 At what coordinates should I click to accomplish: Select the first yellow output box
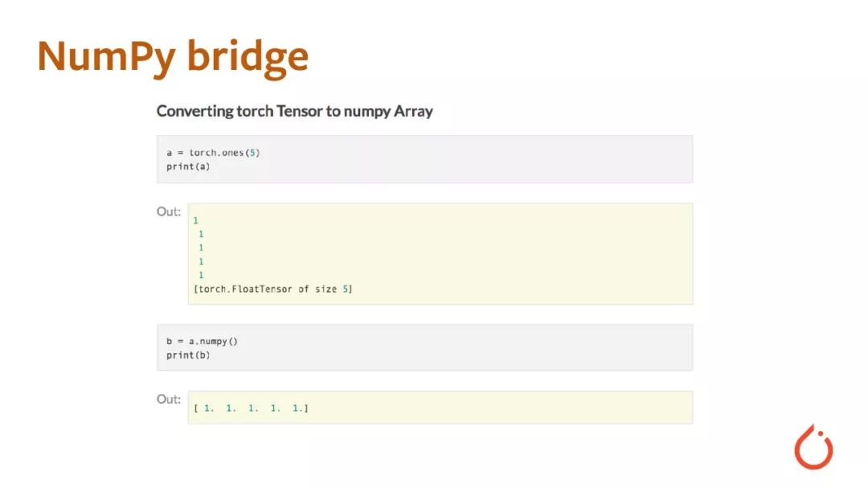tap(440, 254)
